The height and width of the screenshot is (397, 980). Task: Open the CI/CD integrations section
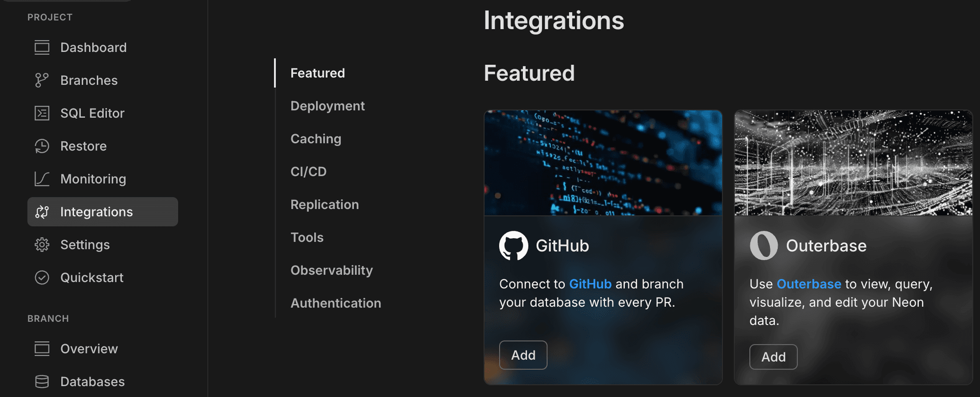click(x=308, y=172)
